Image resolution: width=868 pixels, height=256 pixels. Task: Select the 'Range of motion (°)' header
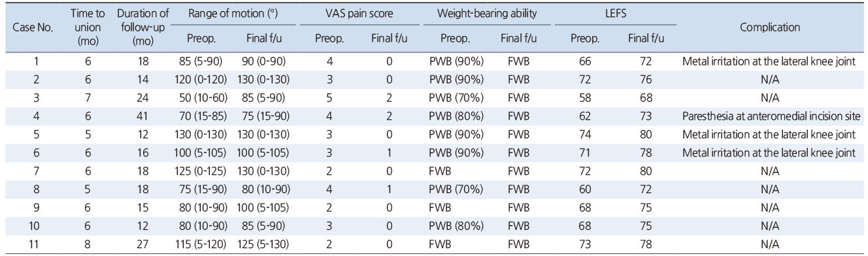[233, 14]
